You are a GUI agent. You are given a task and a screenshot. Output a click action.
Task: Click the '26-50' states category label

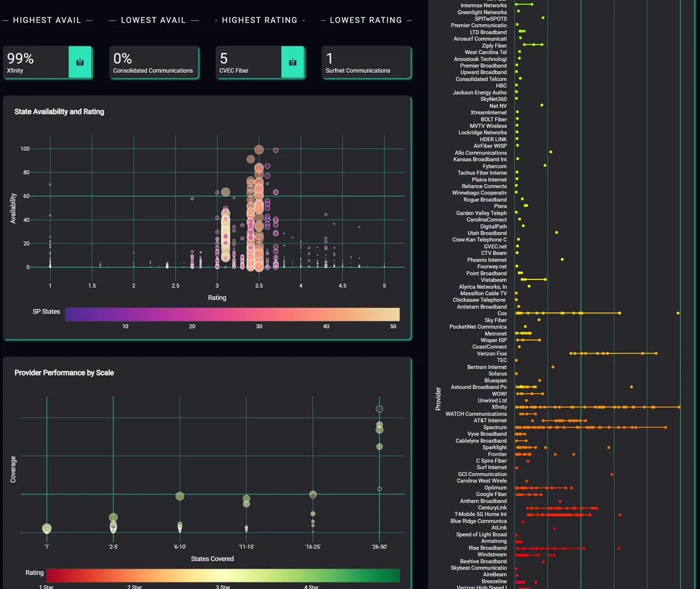[x=379, y=547]
